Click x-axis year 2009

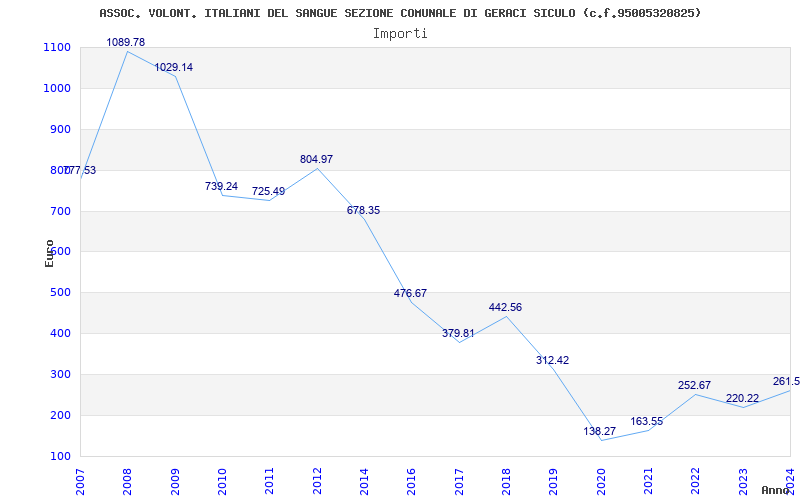(x=175, y=481)
